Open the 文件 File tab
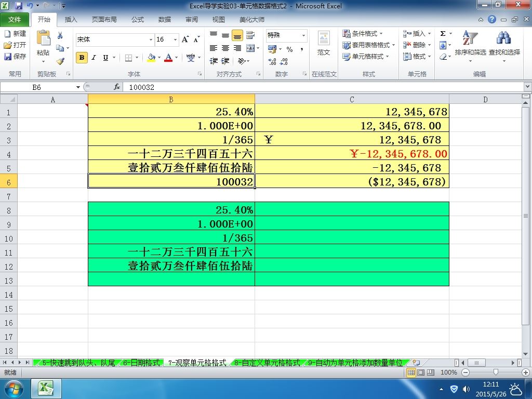The image size is (532, 399). [15, 20]
